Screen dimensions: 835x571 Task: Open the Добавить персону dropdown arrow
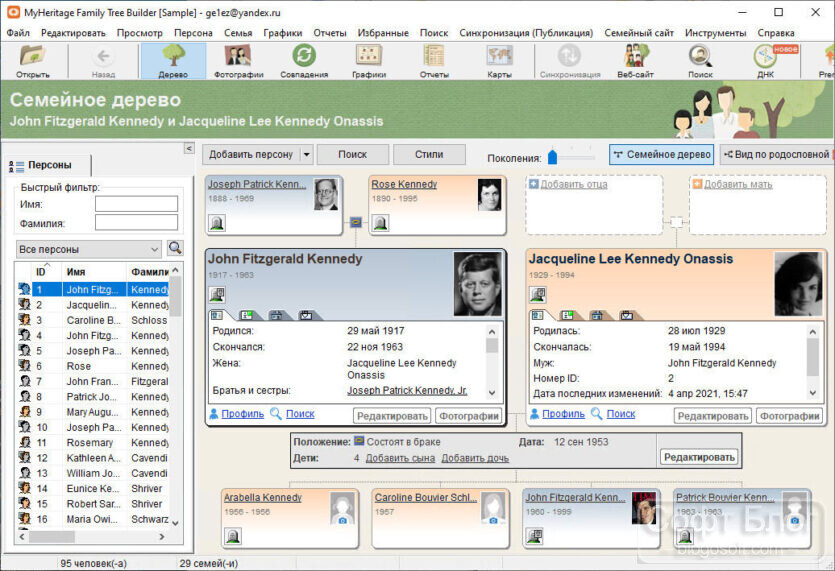tap(307, 154)
